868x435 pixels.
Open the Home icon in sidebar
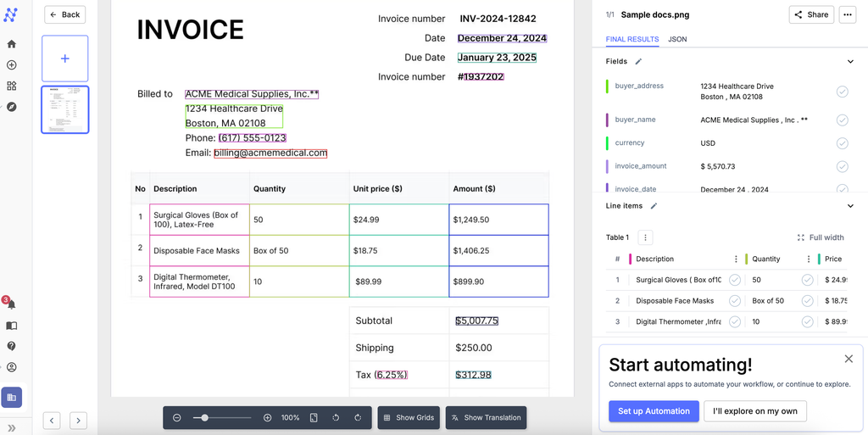click(11, 44)
